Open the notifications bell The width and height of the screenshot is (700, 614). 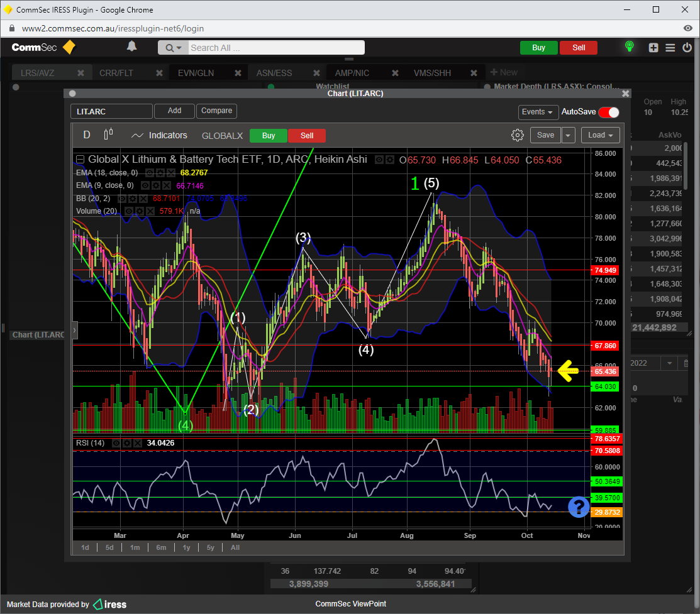pyautogui.click(x=131, y=47)
